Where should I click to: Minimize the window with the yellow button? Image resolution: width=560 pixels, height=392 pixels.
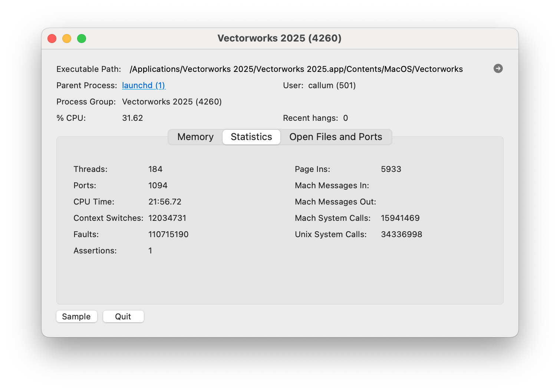(67, 39)
